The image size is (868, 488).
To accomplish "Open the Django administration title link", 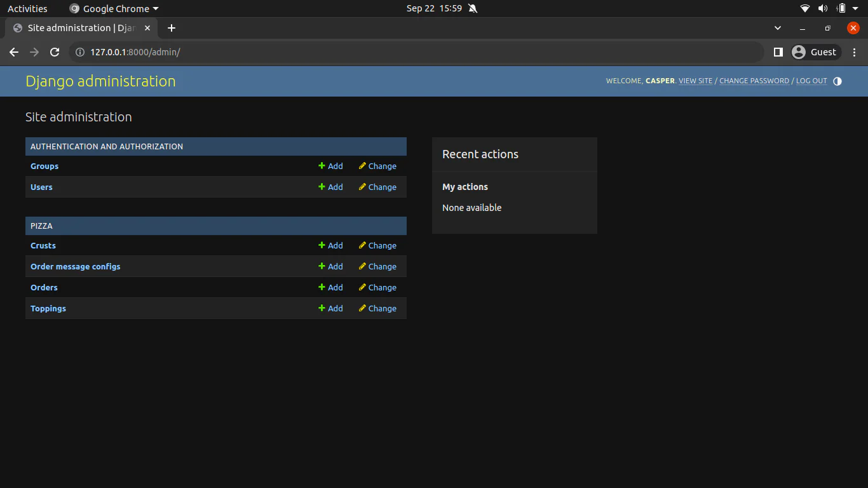I will [100, 81].
